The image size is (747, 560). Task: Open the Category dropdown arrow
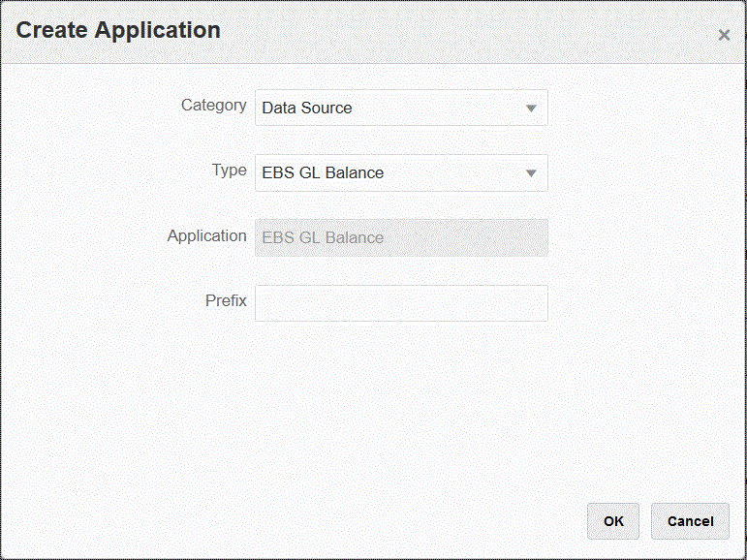[x=530, y=109]
